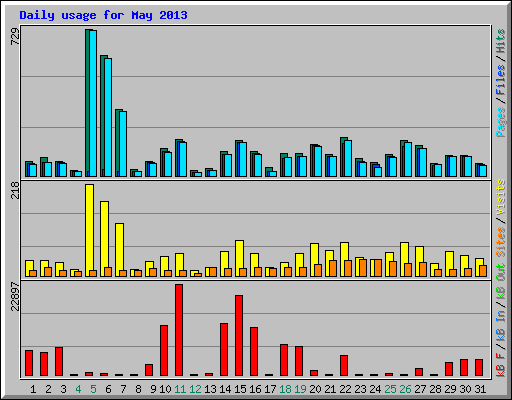
Task: Click day 22 on the x-axis
Action: point(345,389)
